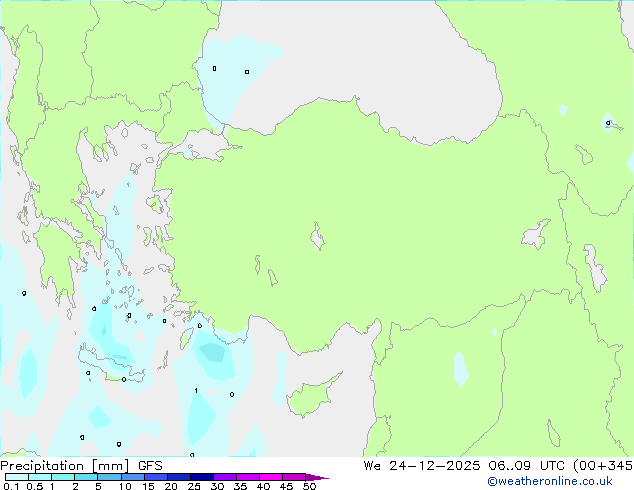Choose the 25–30 mm navy legend swatch
The image size is (634, 490).
(x=201, y=477)
